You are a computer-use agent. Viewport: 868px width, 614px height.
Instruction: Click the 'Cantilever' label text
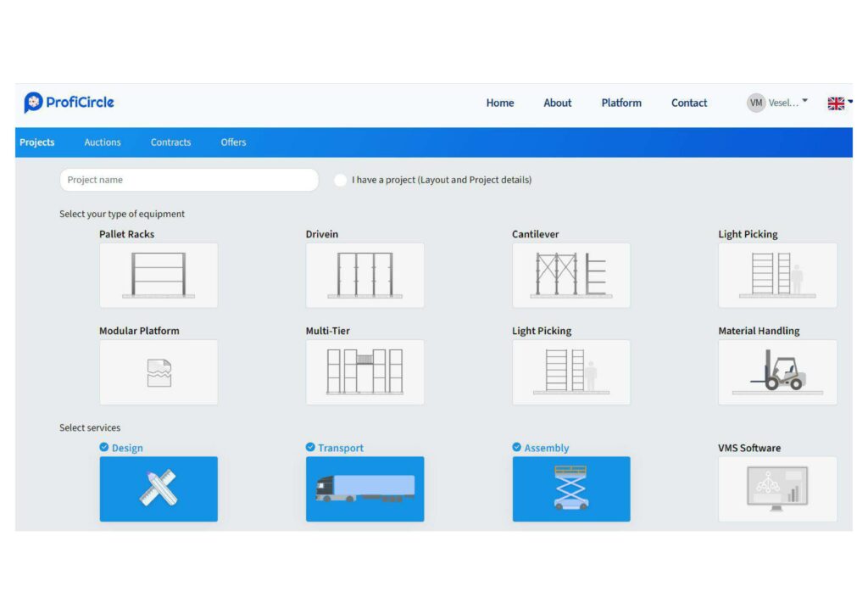click(536, 234)
